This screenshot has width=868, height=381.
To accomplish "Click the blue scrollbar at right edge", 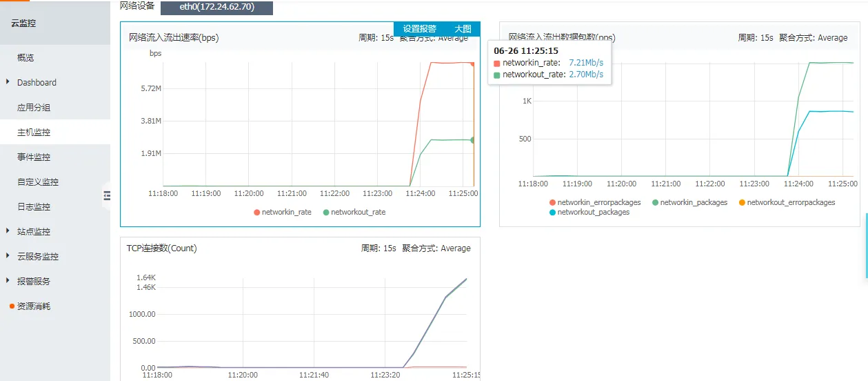I will (x=866, y=246).
